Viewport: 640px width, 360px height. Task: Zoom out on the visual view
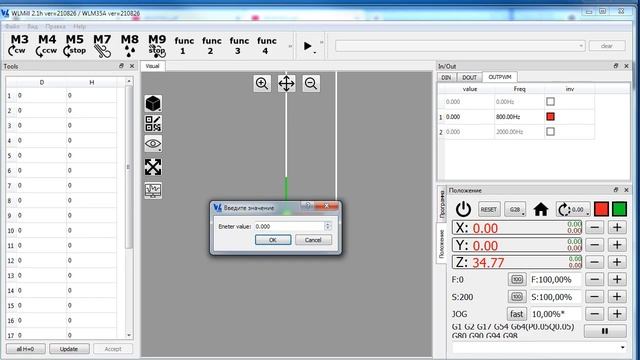coord(311,83)
